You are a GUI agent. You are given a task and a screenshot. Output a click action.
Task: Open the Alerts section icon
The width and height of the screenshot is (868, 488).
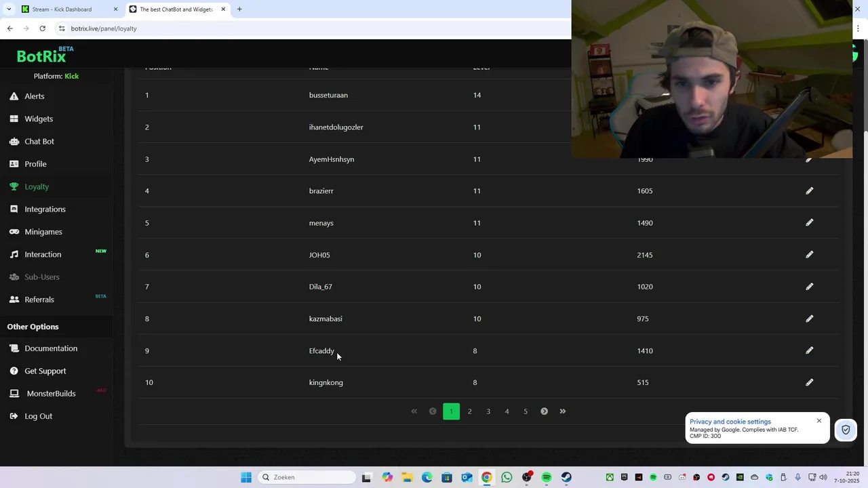14,96
